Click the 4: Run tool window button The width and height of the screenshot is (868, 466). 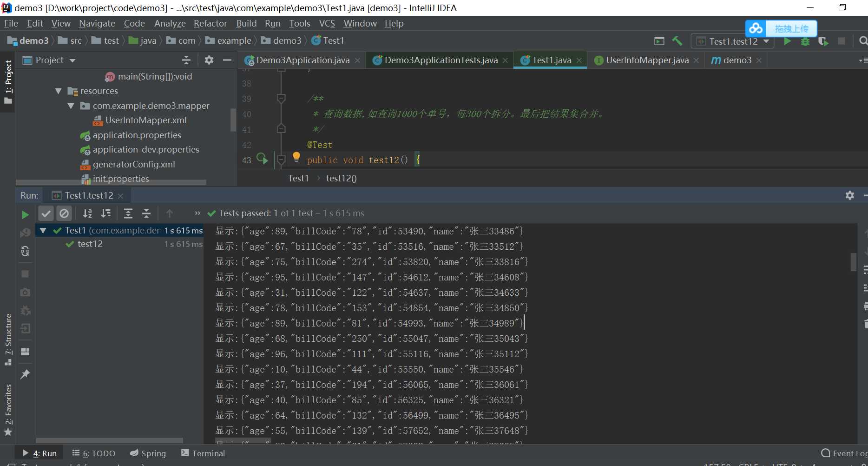point(39,453)
